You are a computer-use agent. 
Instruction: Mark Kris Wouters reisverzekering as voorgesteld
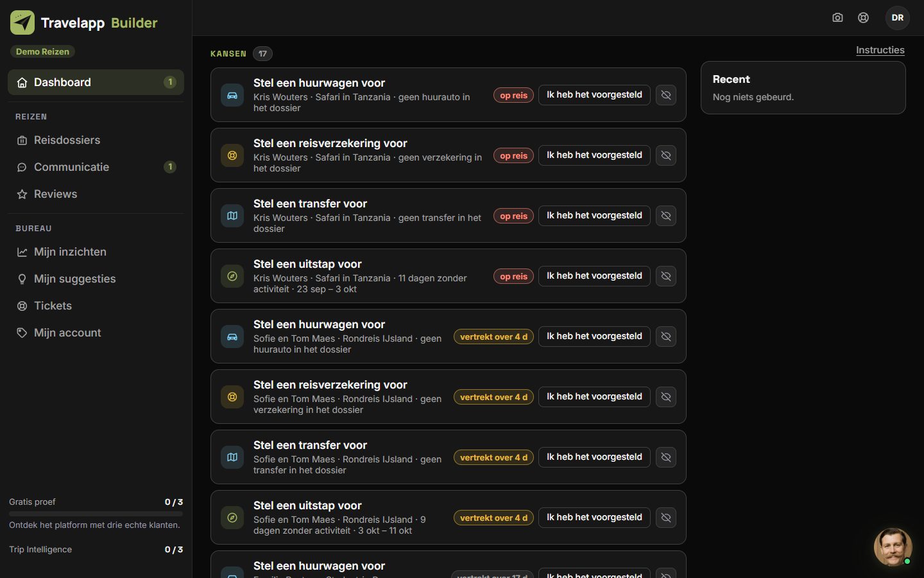click(x=594, y=155)
